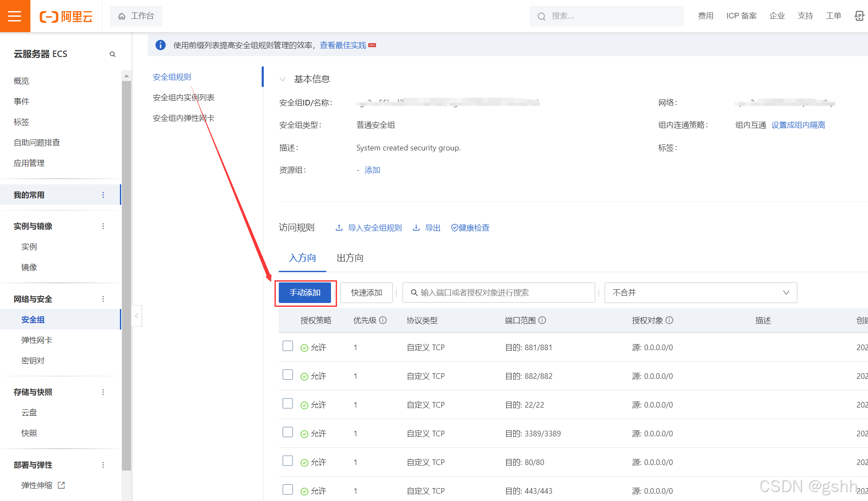Open 安全组内实例列表 in the side menu
Screen dimensions: 868x501
click(x=183, y=98)
